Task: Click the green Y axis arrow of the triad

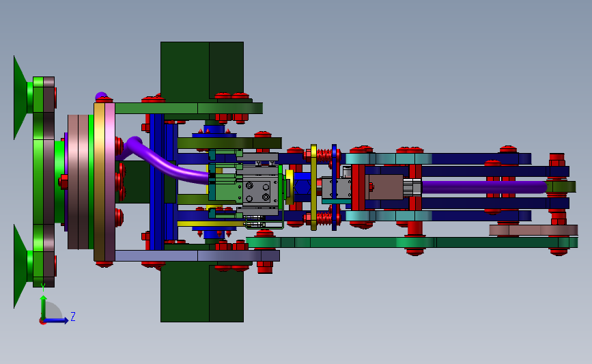Action: pos(44,307)
